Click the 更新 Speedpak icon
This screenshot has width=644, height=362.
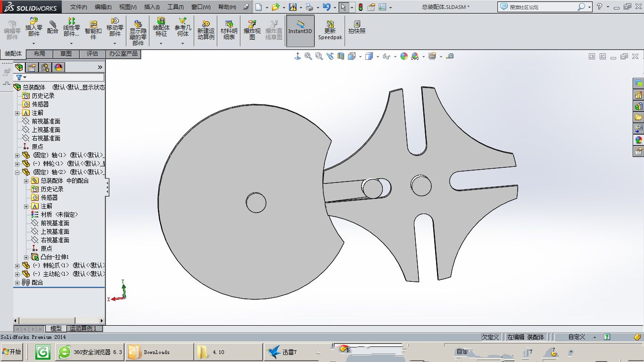tap(330, 30)
